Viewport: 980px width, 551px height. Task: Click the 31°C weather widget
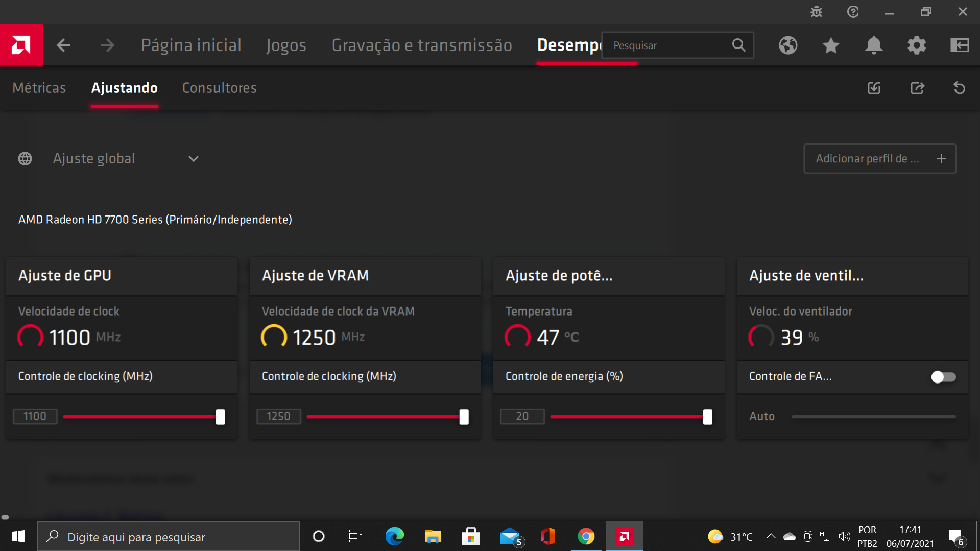[730, 536]
